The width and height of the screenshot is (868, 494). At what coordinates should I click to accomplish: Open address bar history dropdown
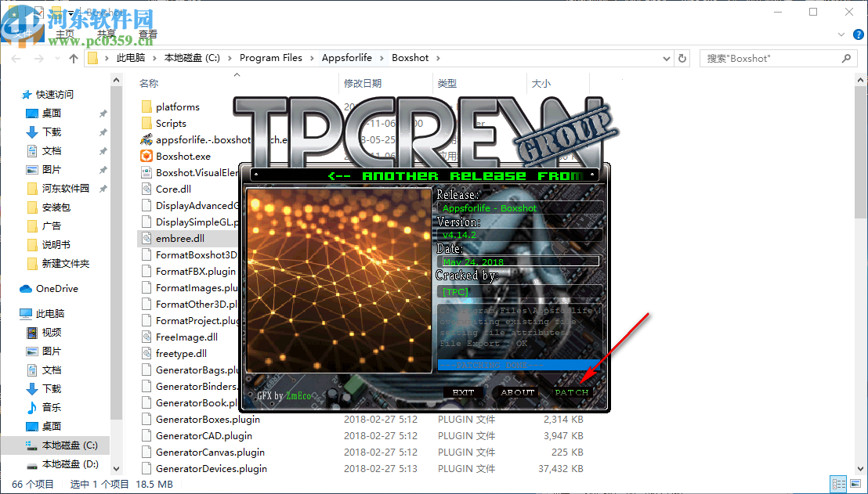point(667,58)
